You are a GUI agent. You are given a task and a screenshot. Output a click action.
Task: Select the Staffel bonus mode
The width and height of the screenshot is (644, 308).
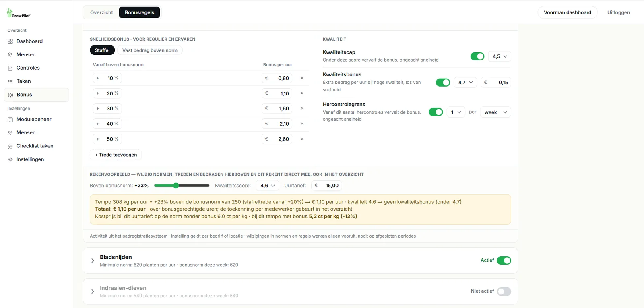pos(102,50)
